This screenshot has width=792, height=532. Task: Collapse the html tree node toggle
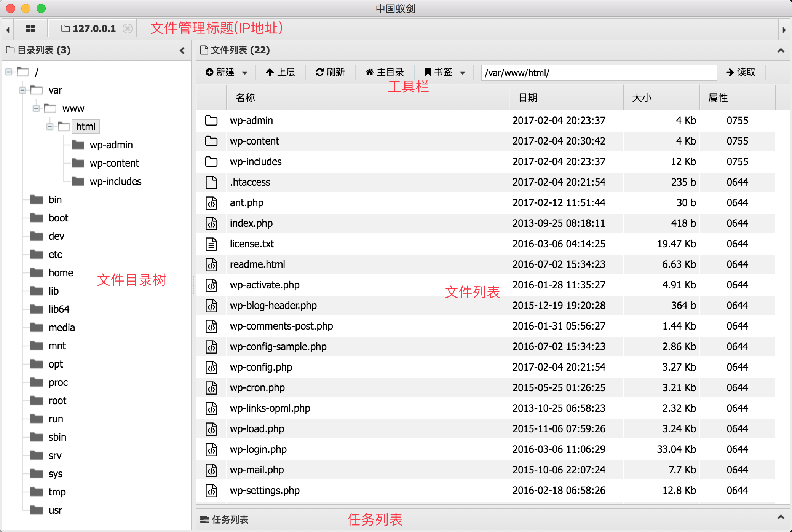tap(50, 127)
